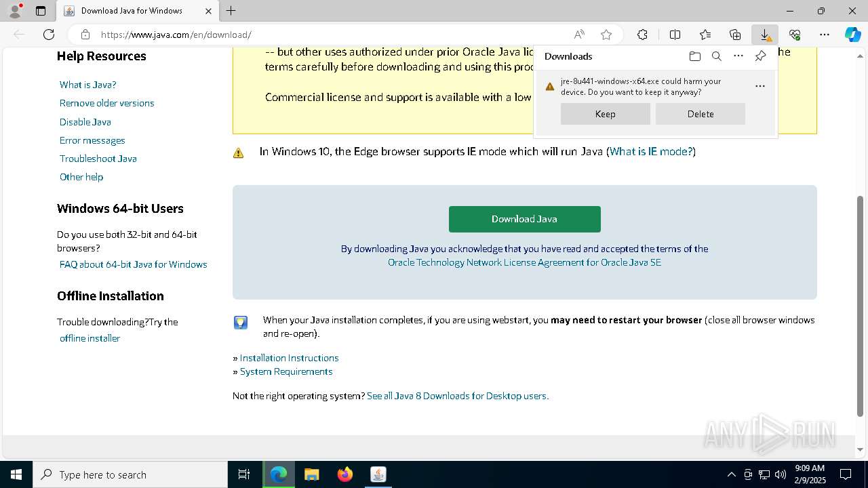View site information lock icon
Image resolution: width=868 pixels, height=488 pixels.
(85, 35)
